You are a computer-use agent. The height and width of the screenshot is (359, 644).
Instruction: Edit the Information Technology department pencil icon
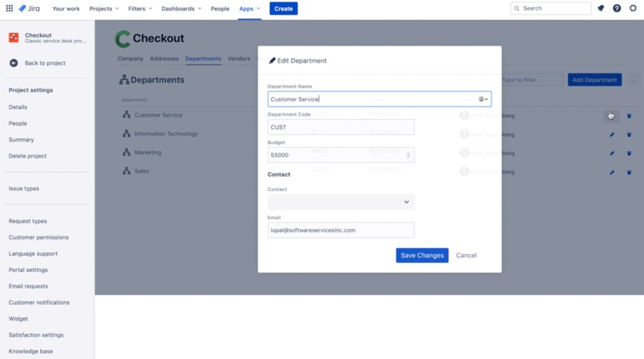point(611,134)
